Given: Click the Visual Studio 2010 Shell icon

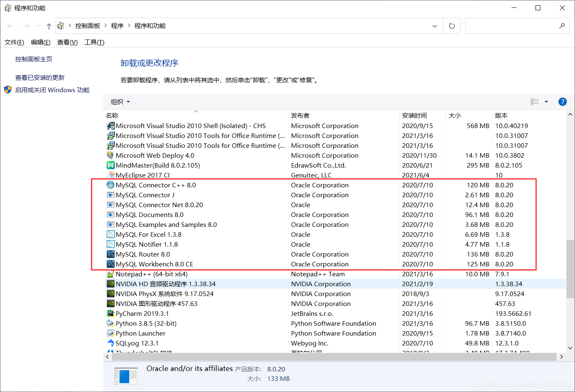Looking at the screenshot, I should tap(110, 126).
